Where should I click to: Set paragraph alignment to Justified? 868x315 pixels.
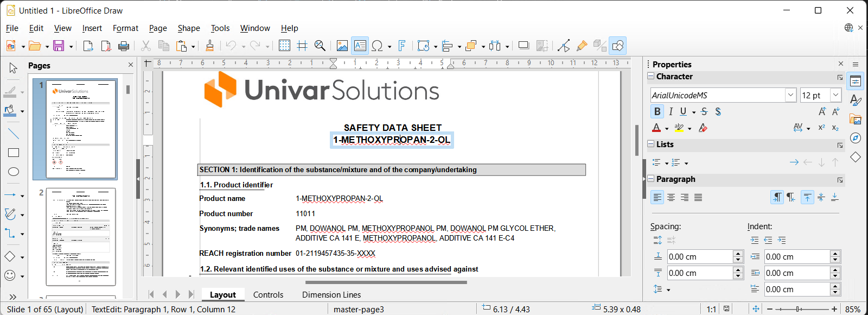[x=698, y=197]
